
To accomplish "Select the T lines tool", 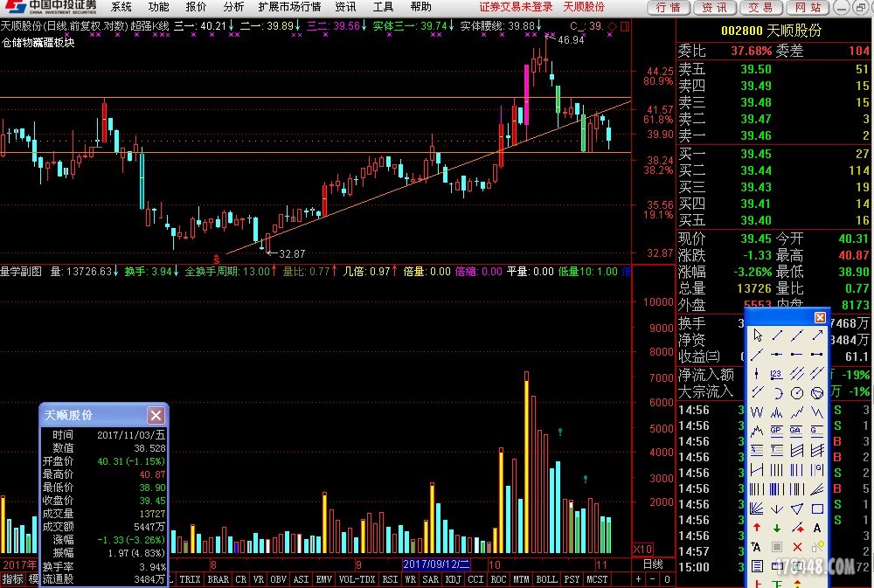I will pyautogui.click(x=776, y=450).
